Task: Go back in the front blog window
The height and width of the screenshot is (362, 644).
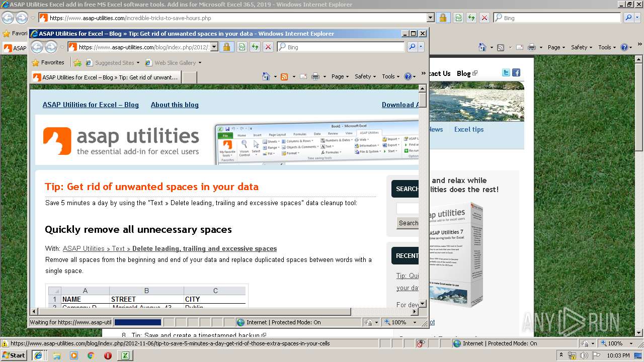Action: (x=37, y=47)
